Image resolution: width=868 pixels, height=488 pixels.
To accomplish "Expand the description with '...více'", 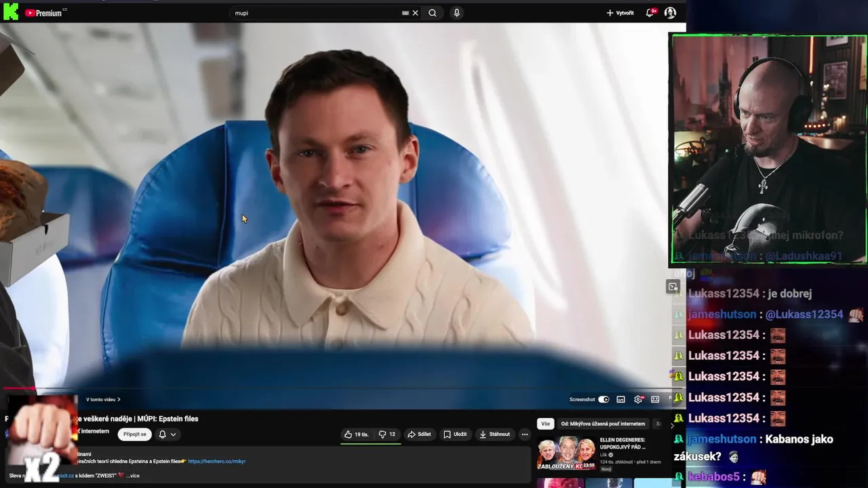I will tap(134, 476).
